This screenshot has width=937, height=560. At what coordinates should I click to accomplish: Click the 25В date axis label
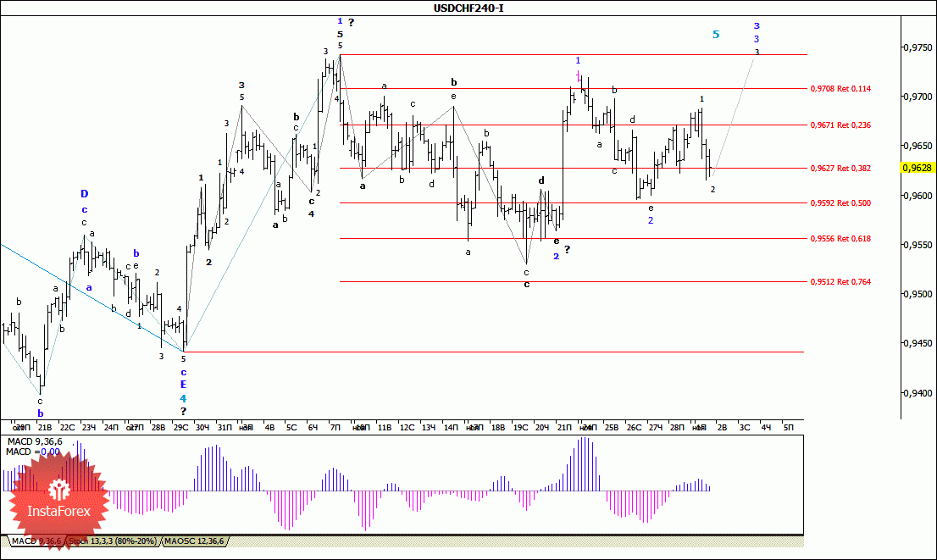tap(612, 427)
